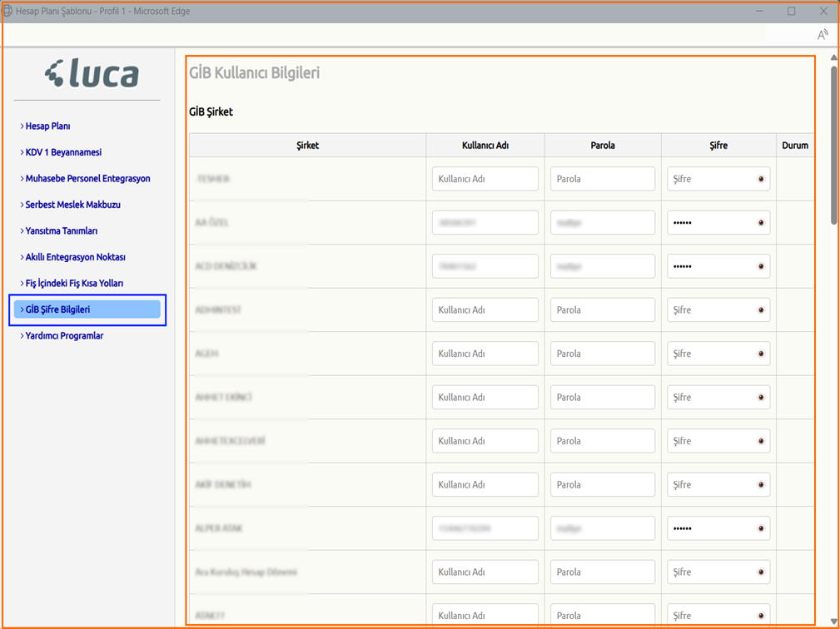This screenshot has height=629, width=840.
Task: Click Şifre input in AHMET EKİNCİ row
Action: (718, 397)
